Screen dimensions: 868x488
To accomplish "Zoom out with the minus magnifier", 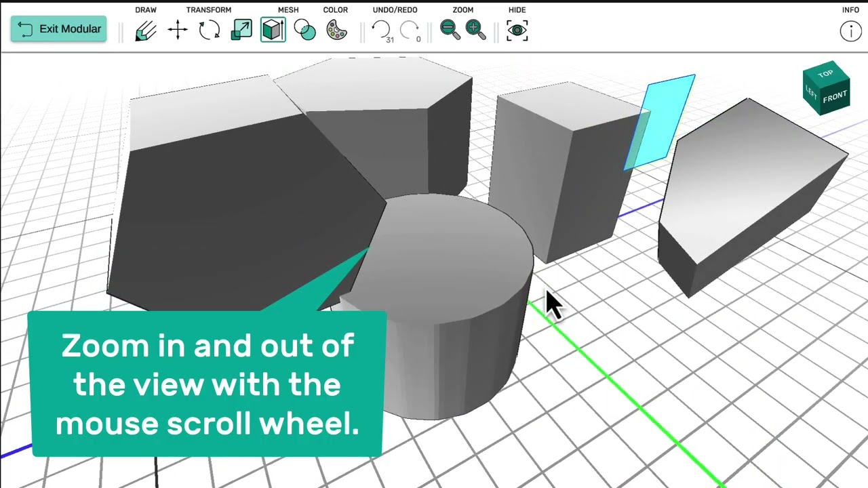I will 450,30.
